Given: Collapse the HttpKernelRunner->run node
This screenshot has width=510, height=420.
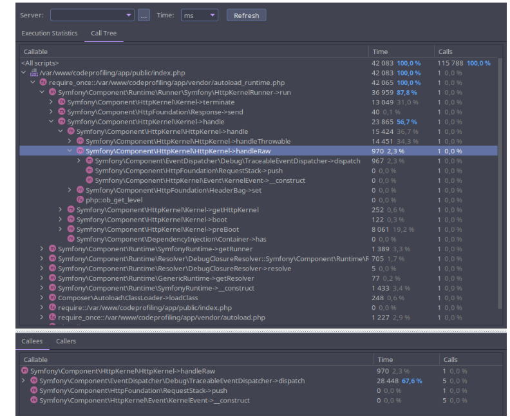Looking at the screenshot, I should [x=42, y=92].
